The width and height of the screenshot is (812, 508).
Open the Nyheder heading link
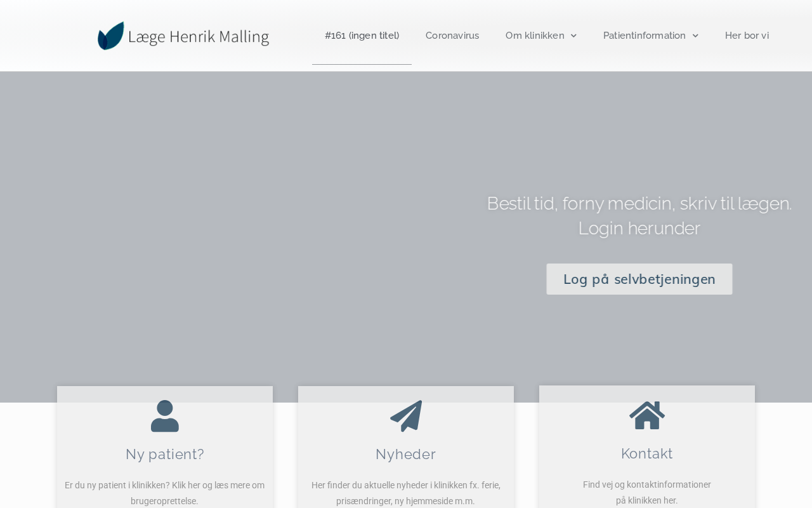tap(406, 454)
